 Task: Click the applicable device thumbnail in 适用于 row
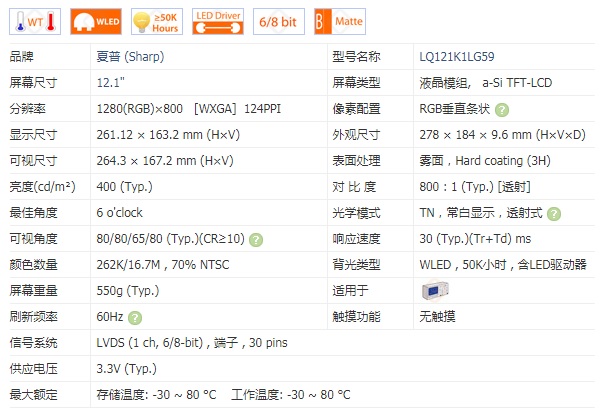tap(435, 290)
